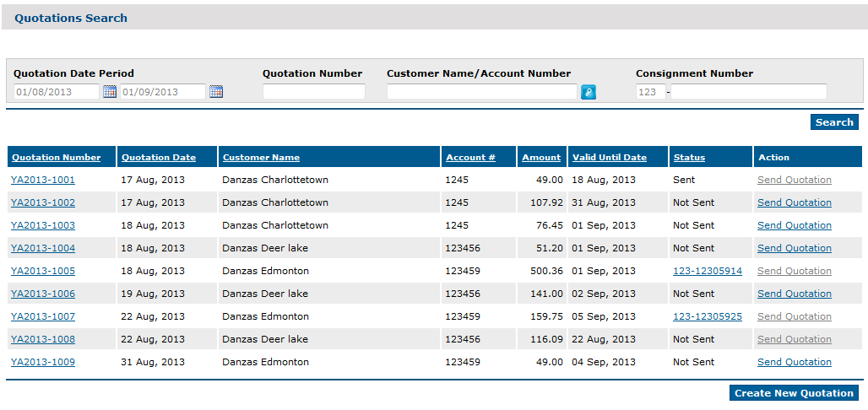The height and width of the screenshot is (410, 868).
Task: Open calendar picker for end date
Action: 216,92
